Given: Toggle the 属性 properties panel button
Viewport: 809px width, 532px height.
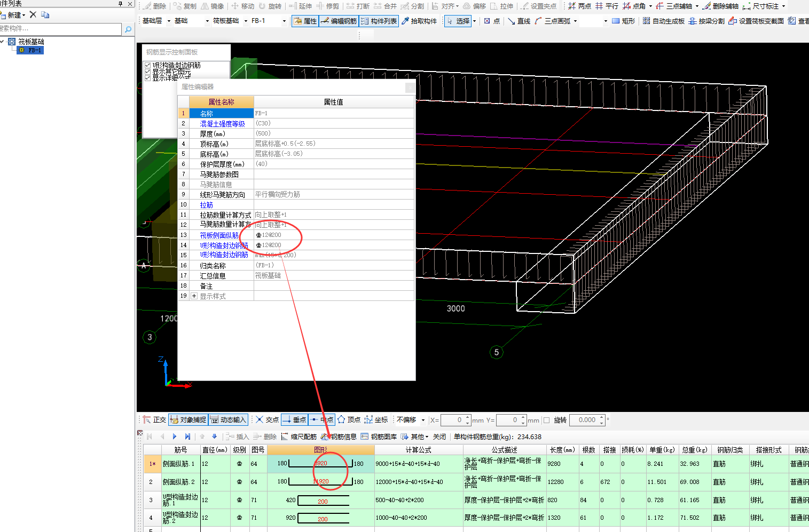Looking at the screenshot, I should coord(305,21).
